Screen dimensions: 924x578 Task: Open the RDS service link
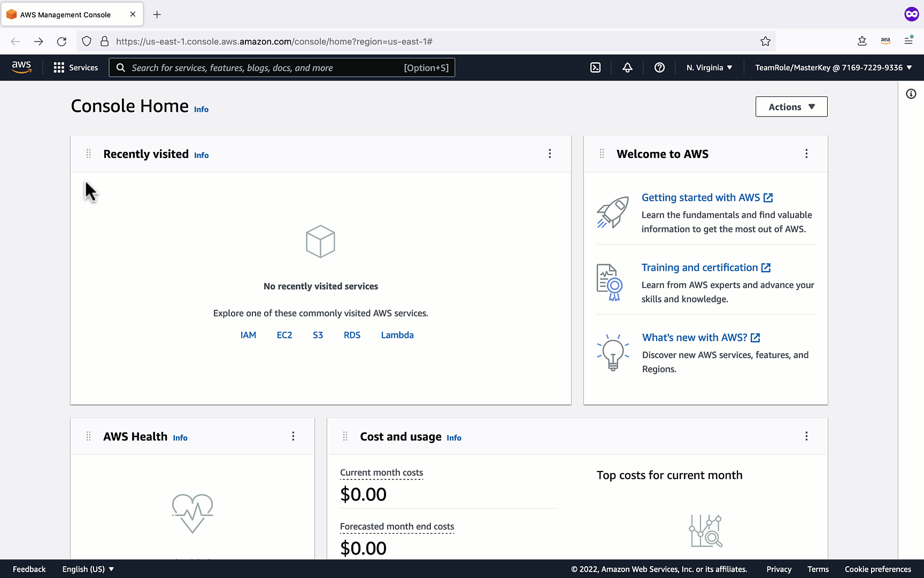tap(352, 335)
